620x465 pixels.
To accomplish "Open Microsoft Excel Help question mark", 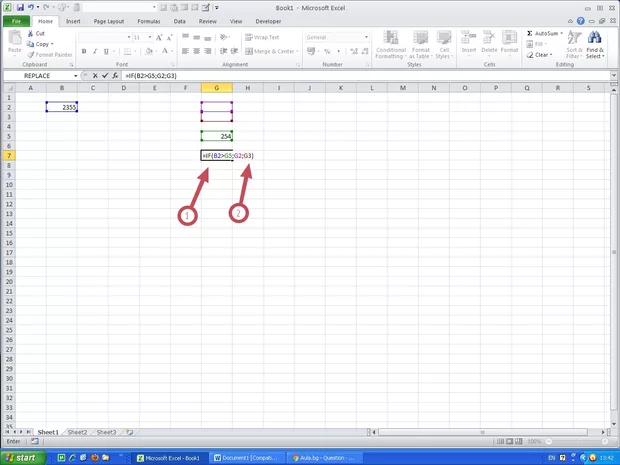I will tap(578, 20).
